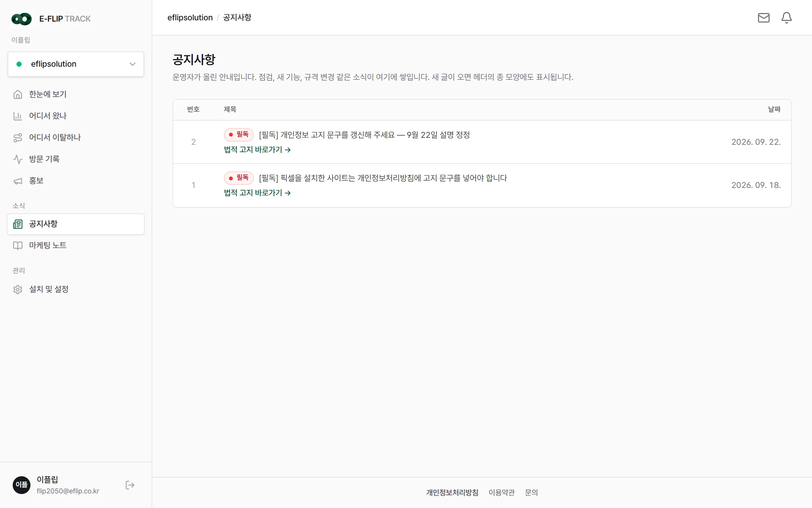The height and width of the screenshot is (508, 812).
Task: Go to the 어디서 왔나 menu
Action: (76, 116)
